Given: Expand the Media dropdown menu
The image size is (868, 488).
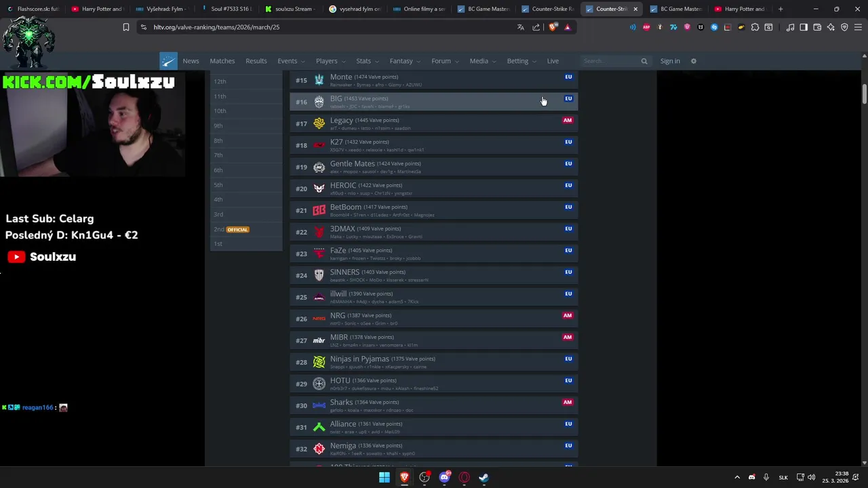Looking at the screenshot, I should coord(483,61).
